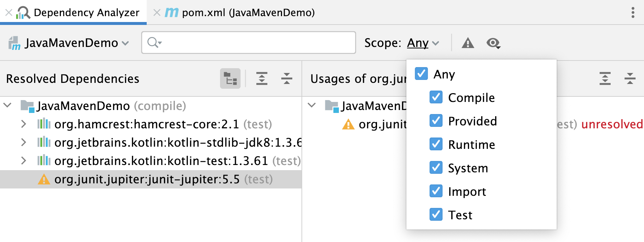Open the JavaMavenDemo project dropdown

tap(69, 43)
